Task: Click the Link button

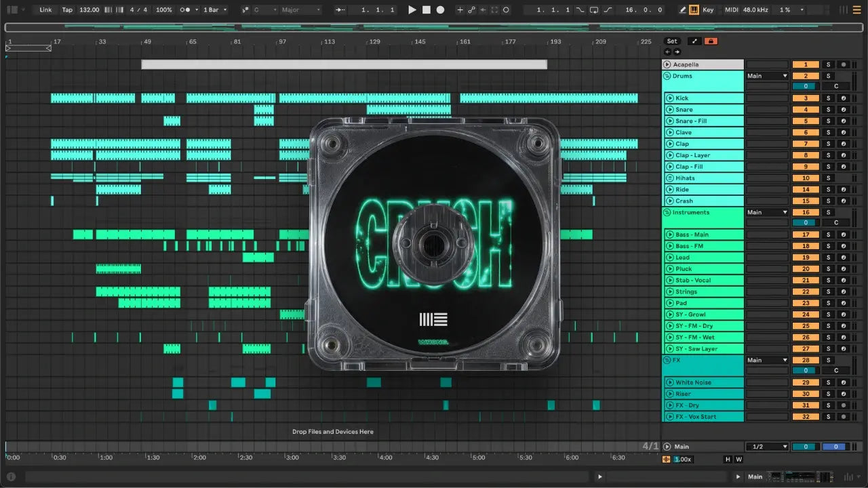Action: point(45,10)
